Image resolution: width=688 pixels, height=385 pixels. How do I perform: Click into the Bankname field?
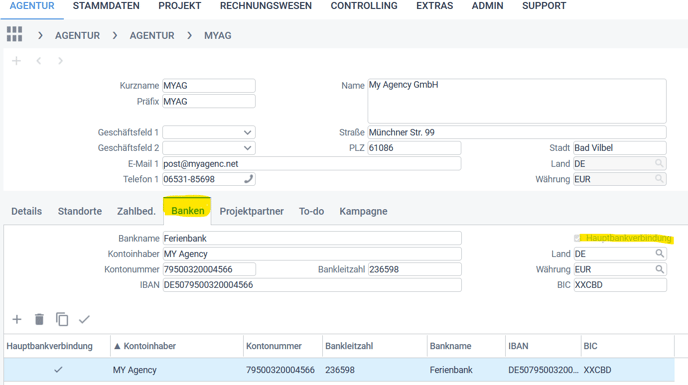click(312, 238)
